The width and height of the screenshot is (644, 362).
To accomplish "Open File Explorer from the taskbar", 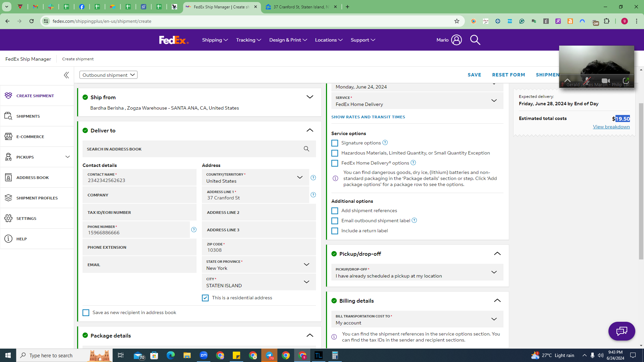I will pos(187,355).
